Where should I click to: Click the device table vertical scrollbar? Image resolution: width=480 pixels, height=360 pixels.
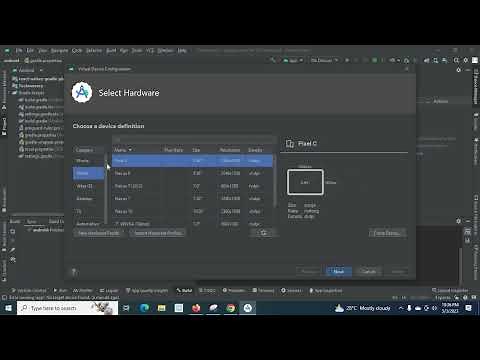[x=275, y=182]
